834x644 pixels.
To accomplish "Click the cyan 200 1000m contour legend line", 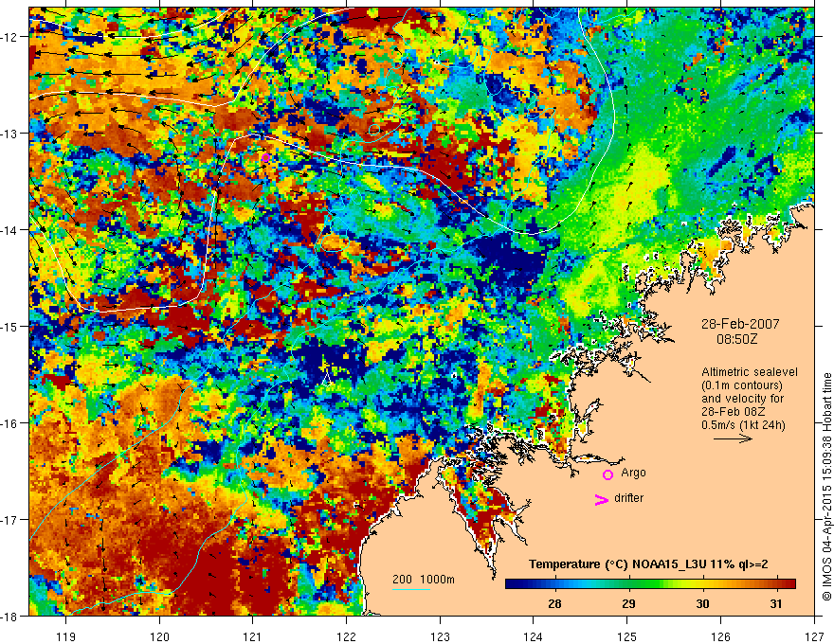I will (x=411, y=589).
